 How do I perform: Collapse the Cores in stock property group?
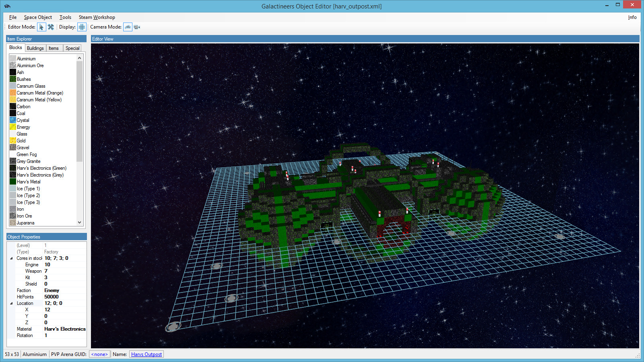(11, 258)
